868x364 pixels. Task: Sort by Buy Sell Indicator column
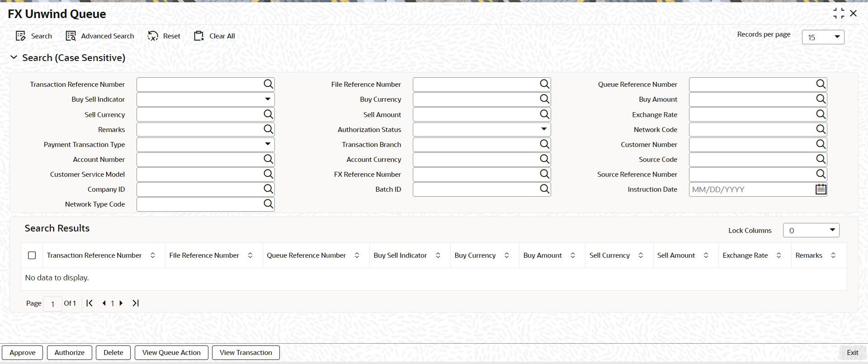(x=438, y=255)
